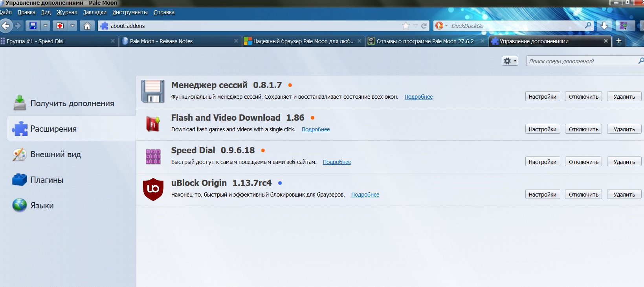Open a new tab with plus button
This screenshot has height=287, width=644.
[619, 41]
